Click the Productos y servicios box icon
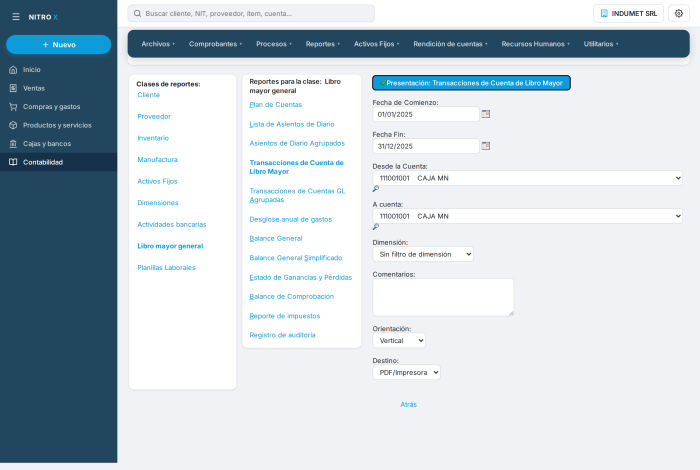 [13, 125]
